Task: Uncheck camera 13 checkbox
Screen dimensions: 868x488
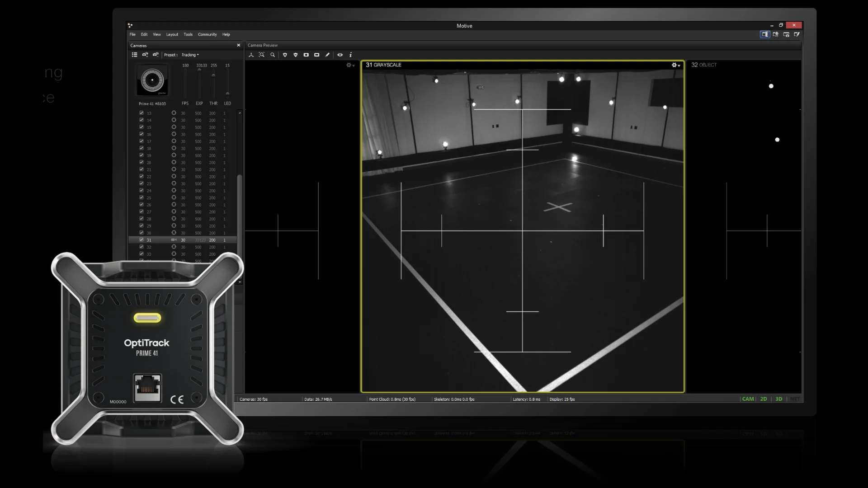Action: point(142,113)
